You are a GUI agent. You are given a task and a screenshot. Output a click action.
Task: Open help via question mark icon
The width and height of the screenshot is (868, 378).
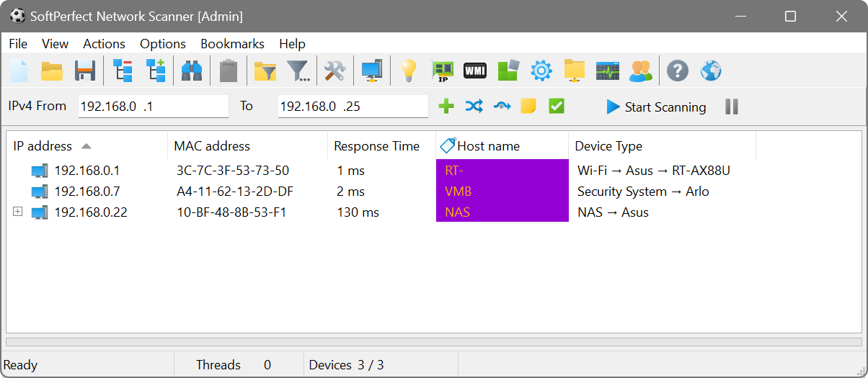[678, 71]
